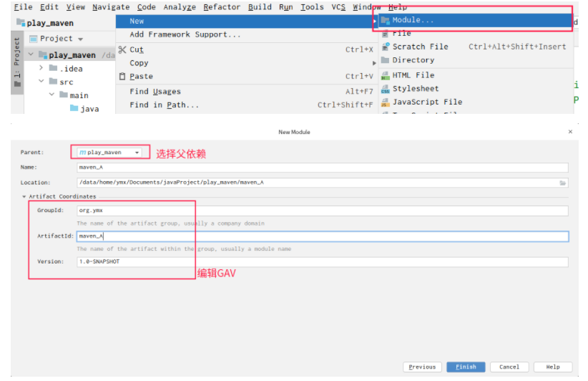Screen dimensions: 588x381
Task: Collapse the play_maven root tree node
Action: click(31, 55)
